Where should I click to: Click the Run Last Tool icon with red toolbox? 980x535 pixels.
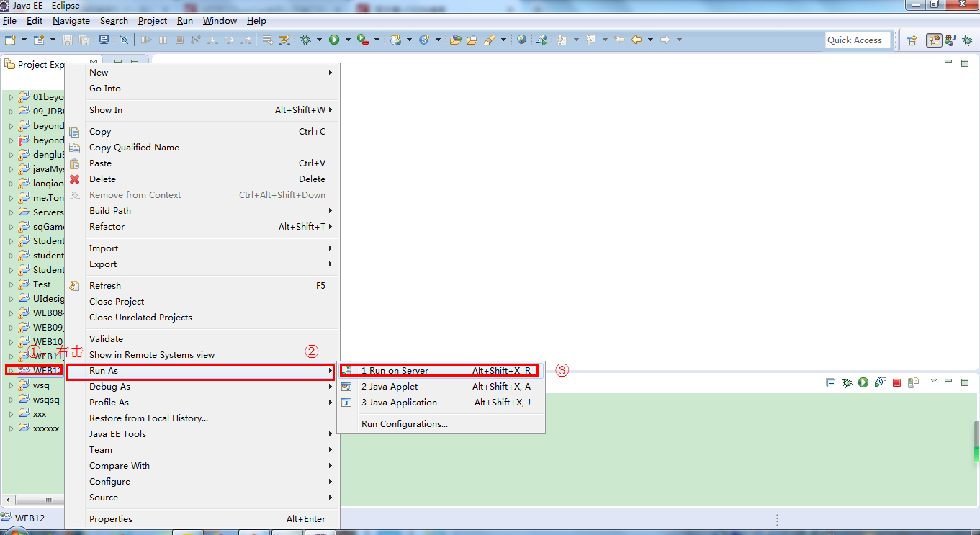click(363, 40)
